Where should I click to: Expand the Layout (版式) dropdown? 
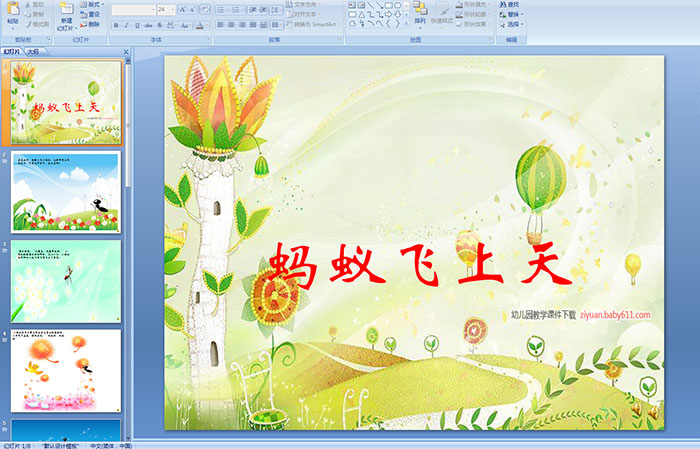93,4
